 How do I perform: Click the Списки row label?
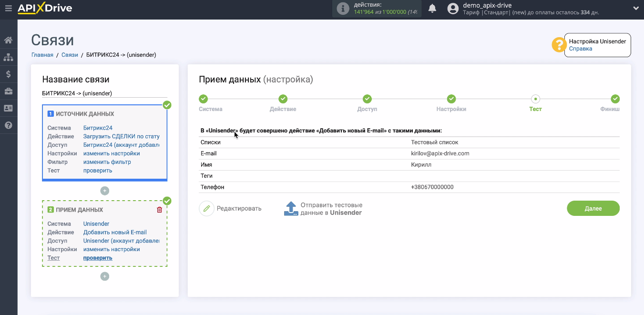tap(211, 142)
